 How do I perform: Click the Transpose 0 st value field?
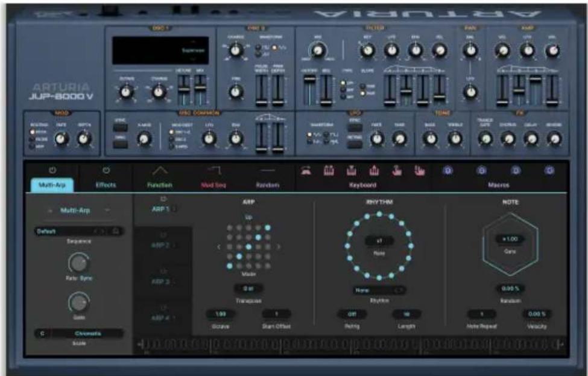(x=248, y=288)
